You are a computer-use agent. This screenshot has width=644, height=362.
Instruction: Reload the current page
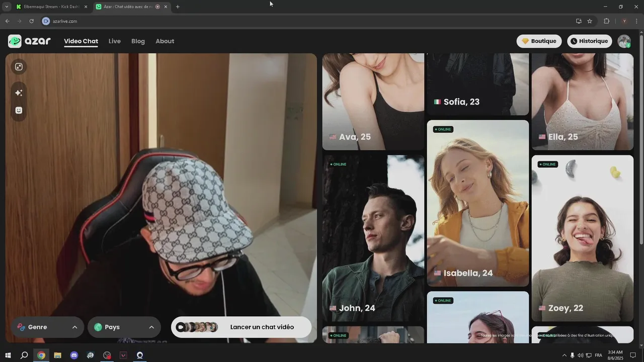[31, 21]
